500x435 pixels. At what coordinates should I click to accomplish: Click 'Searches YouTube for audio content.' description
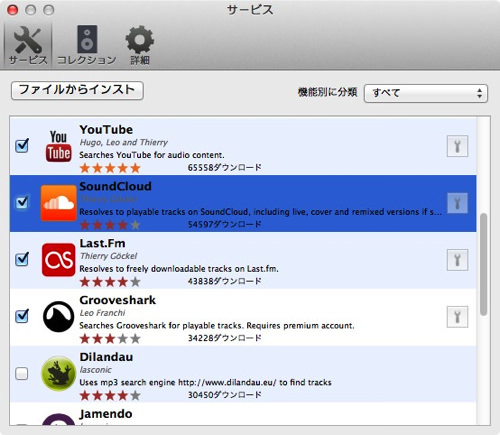pyautogui.click(x=152, y=155)
